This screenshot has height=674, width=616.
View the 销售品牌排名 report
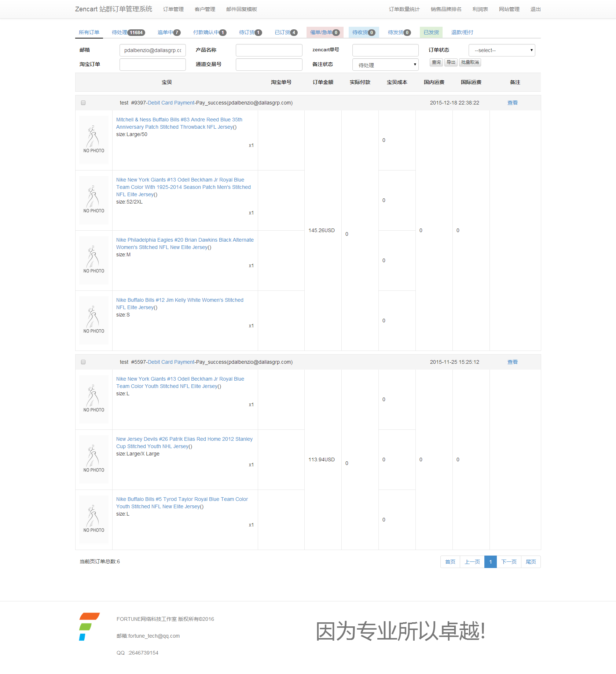[445, 9]
